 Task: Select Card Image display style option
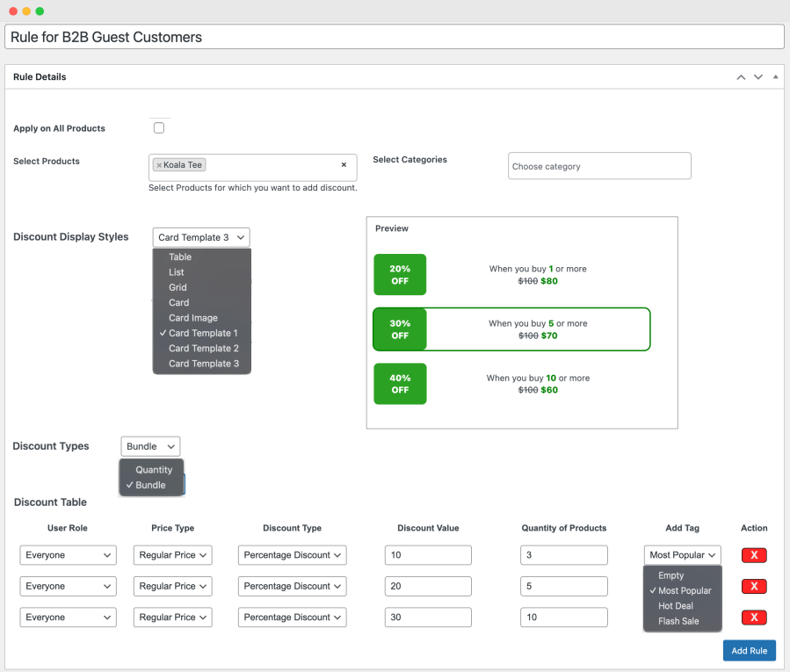(x=193, y=318)
